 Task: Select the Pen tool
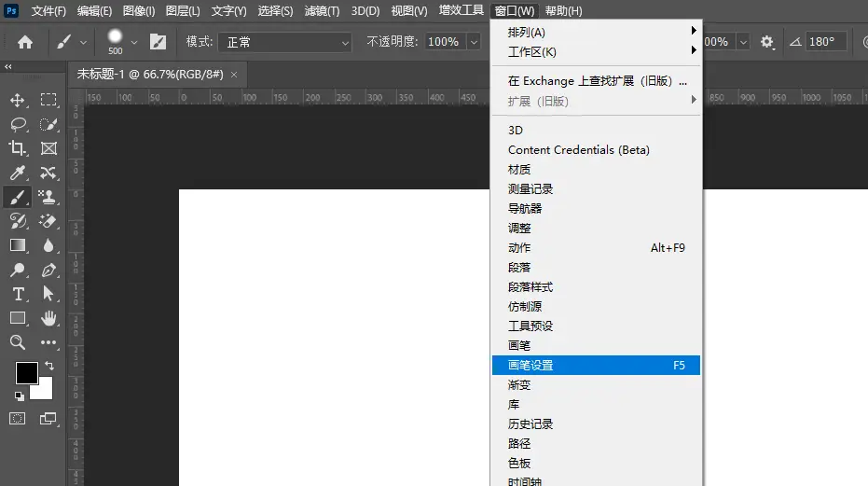pos(48,270)
